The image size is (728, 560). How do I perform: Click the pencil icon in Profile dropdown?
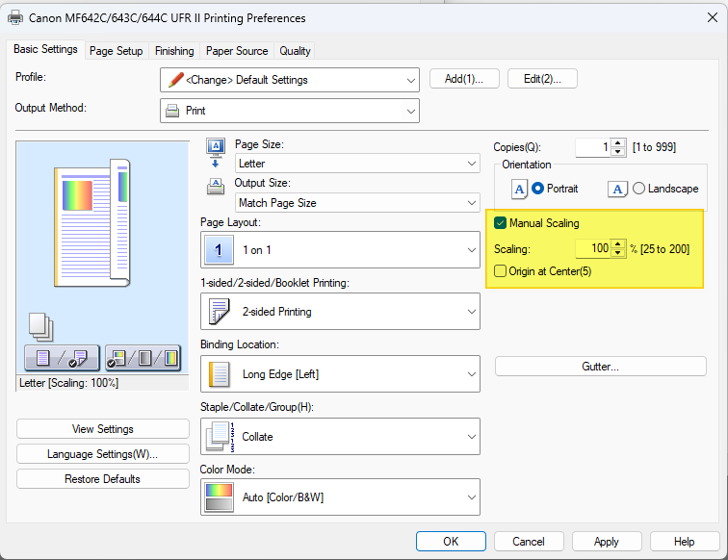point(175,80)
